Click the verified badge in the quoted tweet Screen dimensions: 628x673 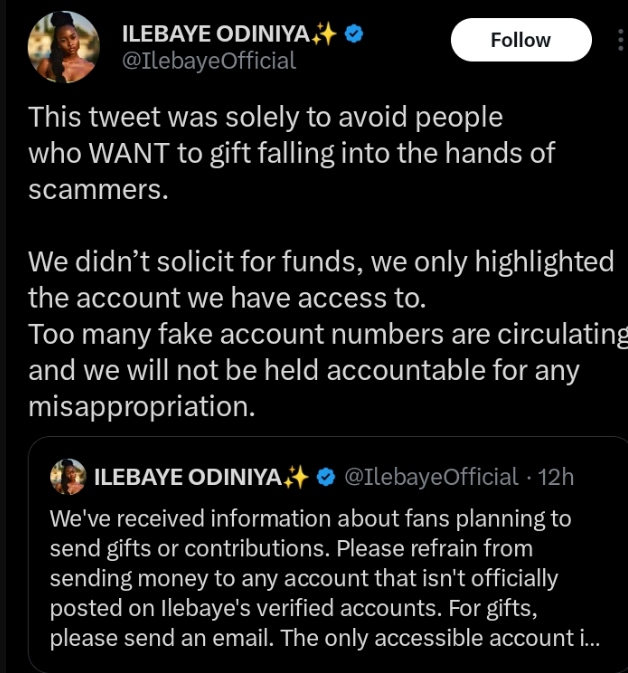coord(326,477)
